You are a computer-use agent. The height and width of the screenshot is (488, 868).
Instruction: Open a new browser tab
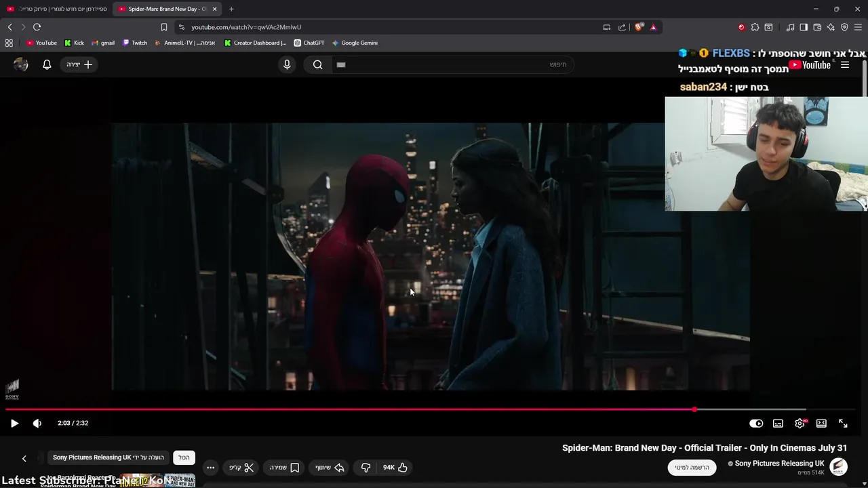coord(231,9)
